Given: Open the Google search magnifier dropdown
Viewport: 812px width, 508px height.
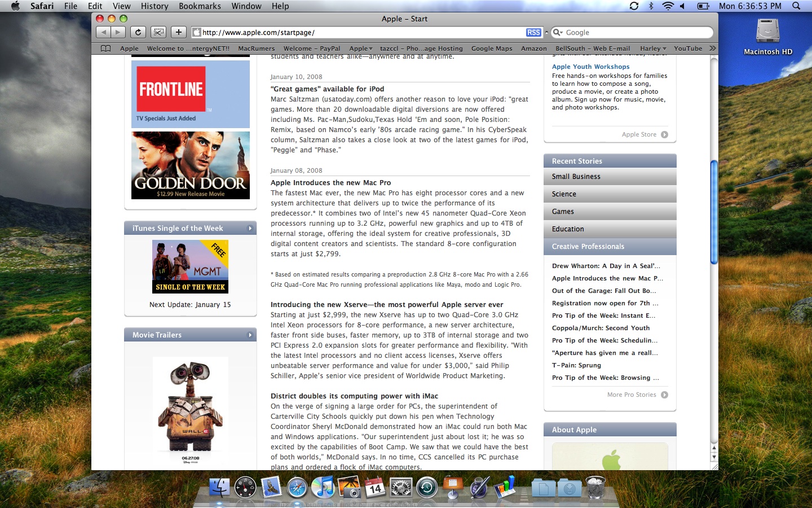Looking at the screenshot, I should (558, 33).
